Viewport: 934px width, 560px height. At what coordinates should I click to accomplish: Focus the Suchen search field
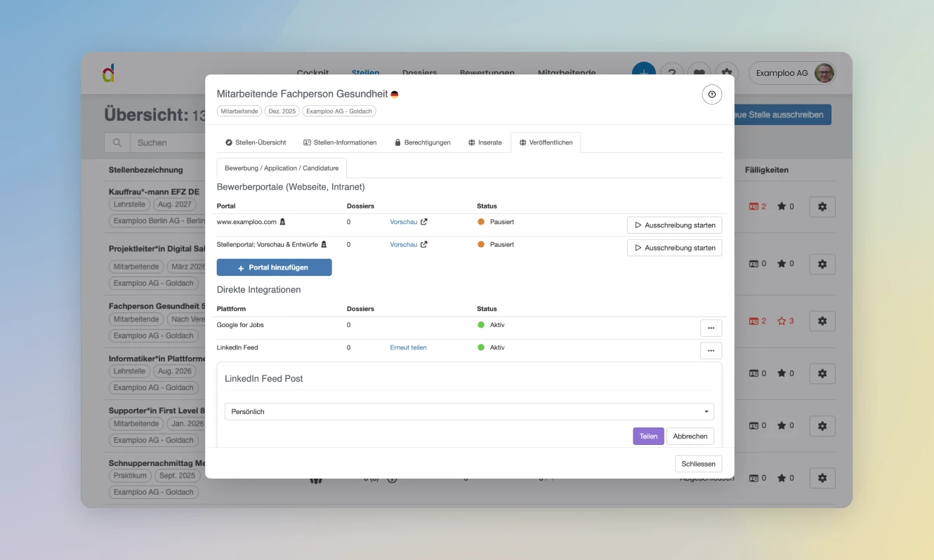click(169, 142)
